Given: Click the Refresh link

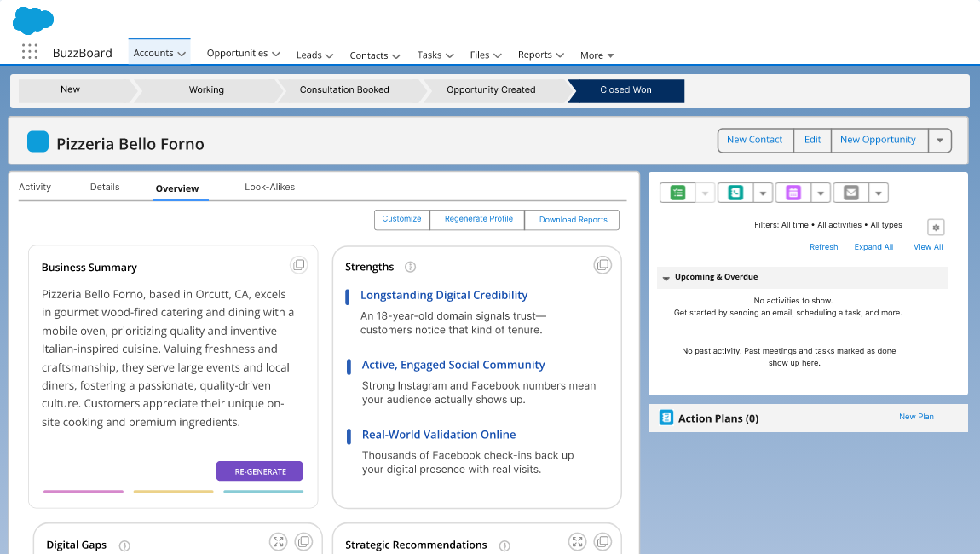Looking at the screenshot, I should point(824,247).
